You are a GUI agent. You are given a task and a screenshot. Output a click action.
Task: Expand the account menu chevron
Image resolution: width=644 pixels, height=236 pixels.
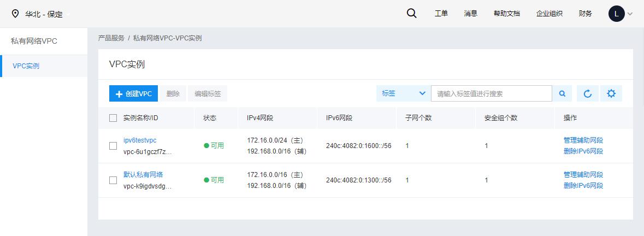[x=630, y=14]
